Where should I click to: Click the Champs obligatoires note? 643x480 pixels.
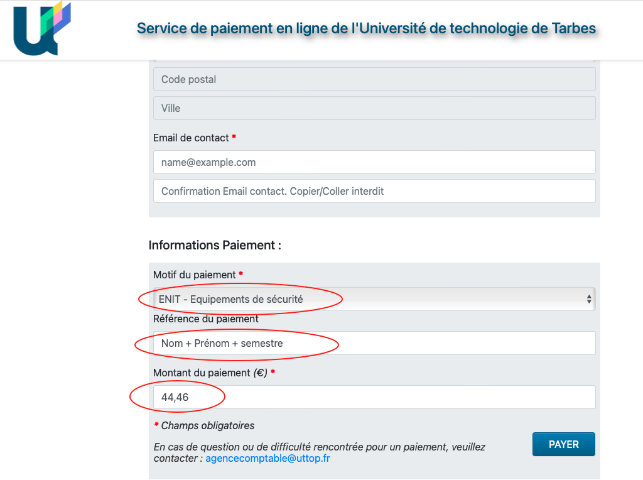tap(207, 425)
